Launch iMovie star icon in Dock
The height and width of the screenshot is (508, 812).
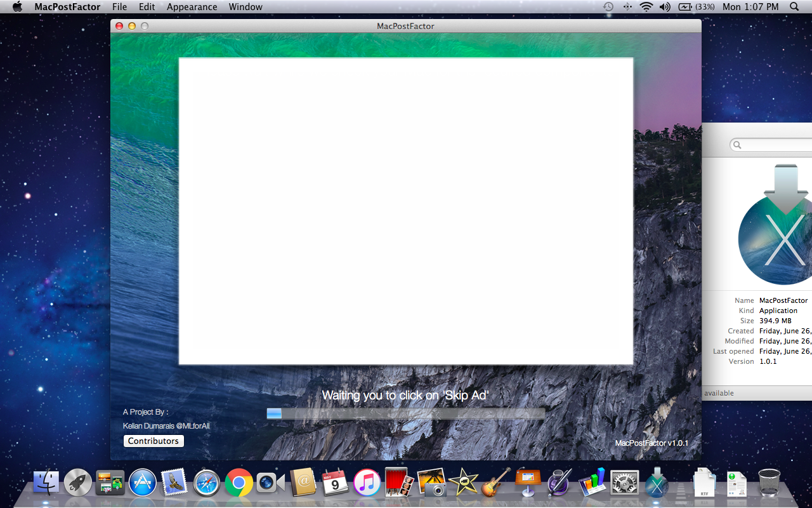tap(464, 483)
